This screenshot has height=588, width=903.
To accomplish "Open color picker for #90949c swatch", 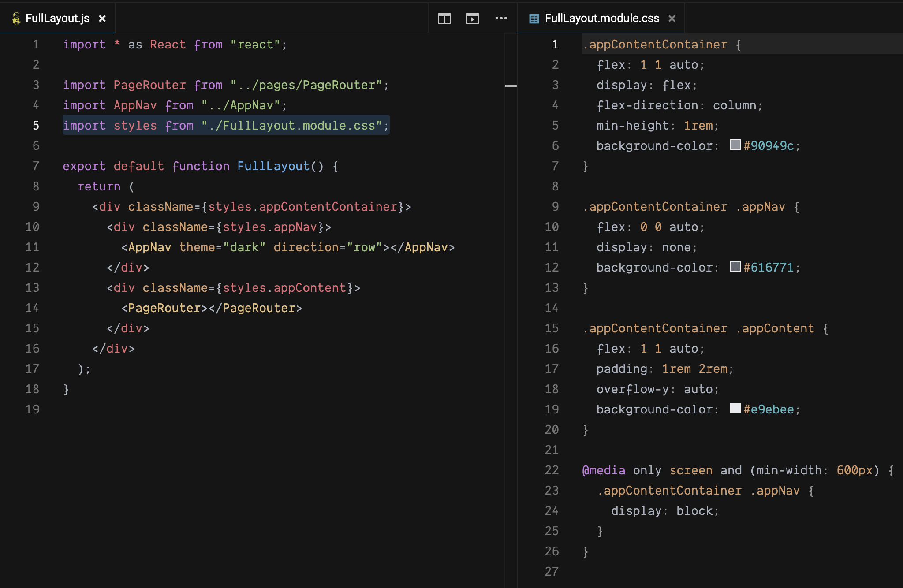I will [x=735, y=145].
